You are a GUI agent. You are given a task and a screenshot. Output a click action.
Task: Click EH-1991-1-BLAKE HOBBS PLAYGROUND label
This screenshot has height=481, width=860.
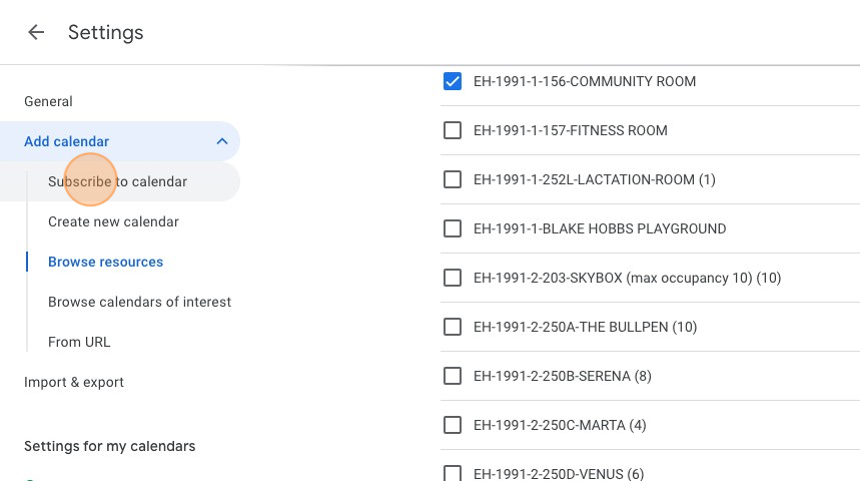(x=600, y=229)
